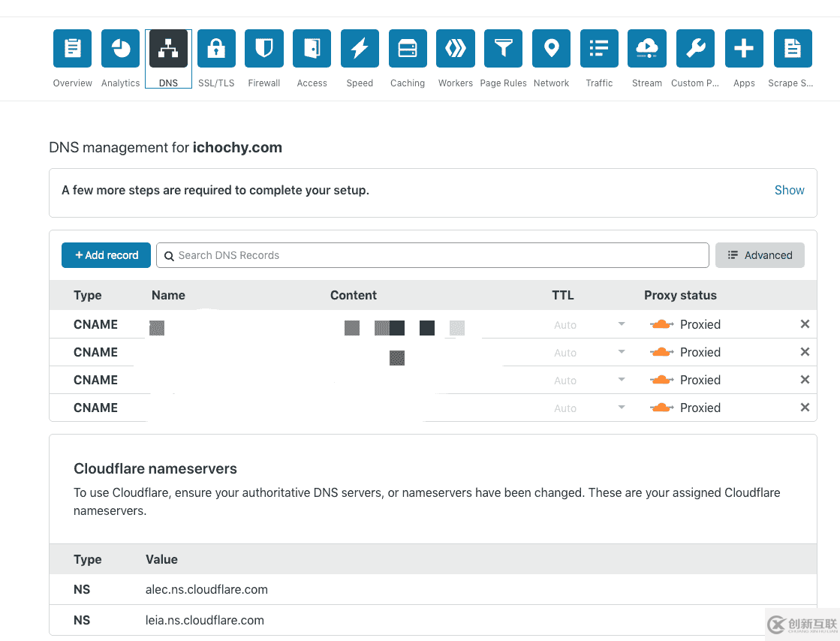
Task: Toggle the second CNAME record's orange proxy cloud
Action: point(661,352)
